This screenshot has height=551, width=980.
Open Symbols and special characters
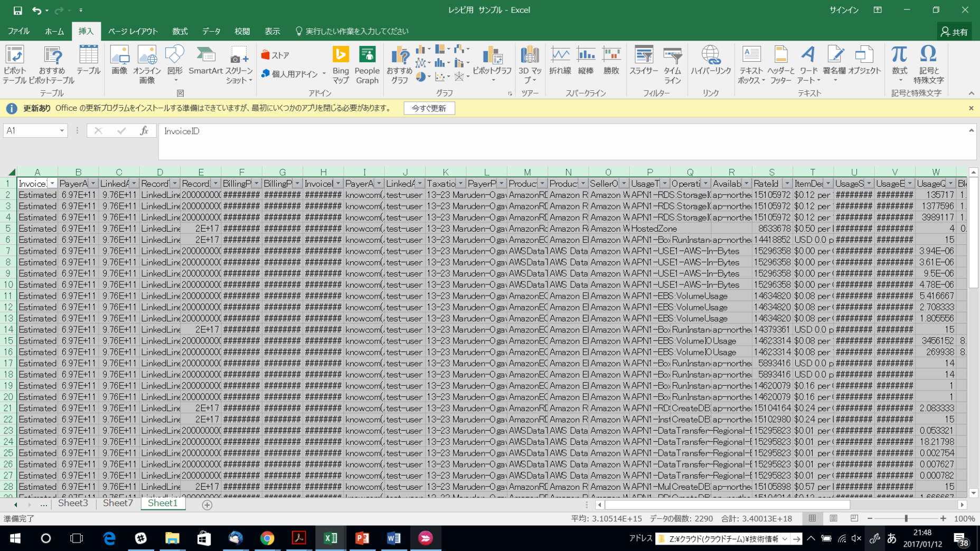928,64
